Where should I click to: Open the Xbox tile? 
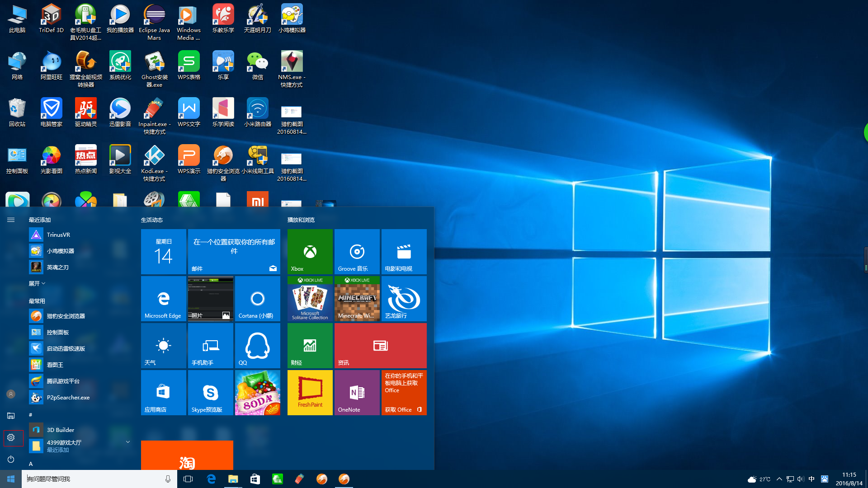[x=310, y=251]
